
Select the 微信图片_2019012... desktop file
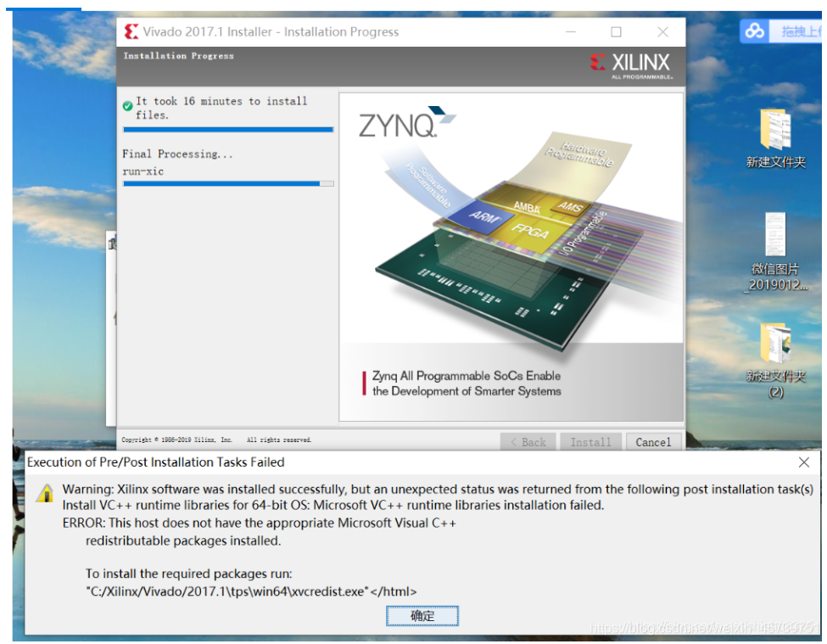click(775, 252)
